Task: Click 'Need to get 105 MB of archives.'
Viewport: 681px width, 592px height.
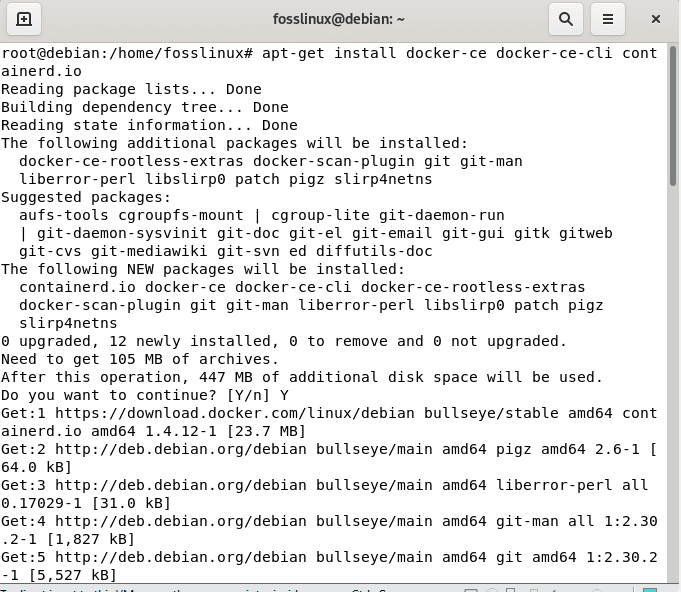Action: click(x=140, y=359)
